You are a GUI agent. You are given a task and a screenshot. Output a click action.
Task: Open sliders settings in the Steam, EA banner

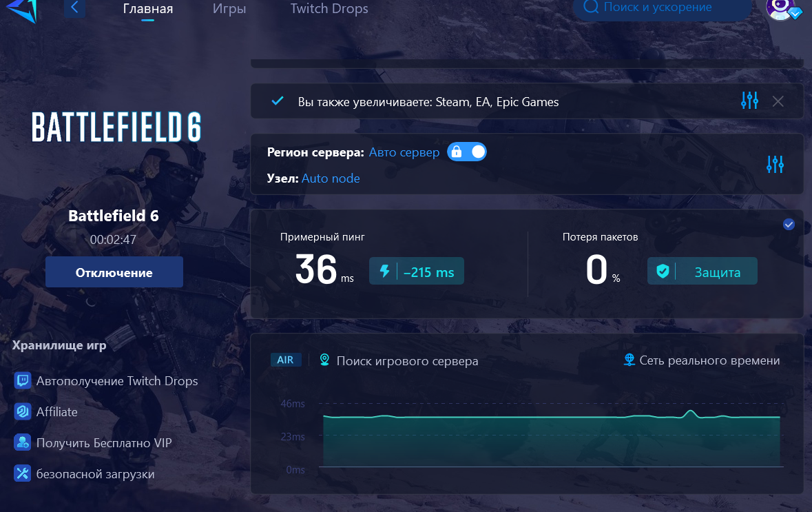click(x=749, y=101)
